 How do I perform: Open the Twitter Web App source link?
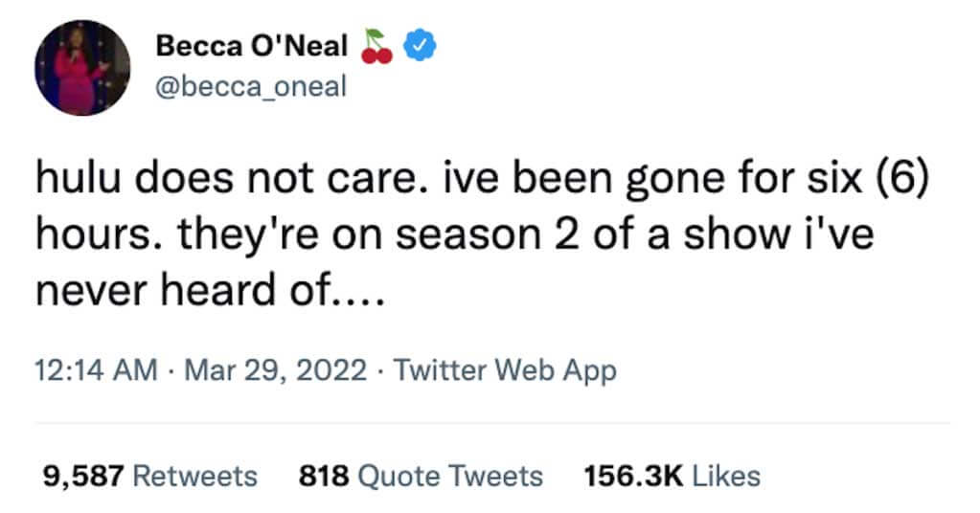[x=505, y=370]
